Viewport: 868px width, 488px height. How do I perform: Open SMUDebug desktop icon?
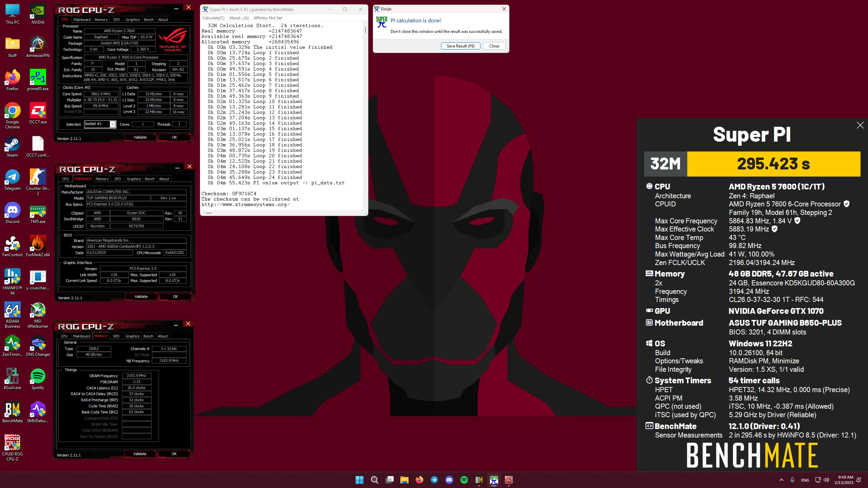click(x=38, y=412)
